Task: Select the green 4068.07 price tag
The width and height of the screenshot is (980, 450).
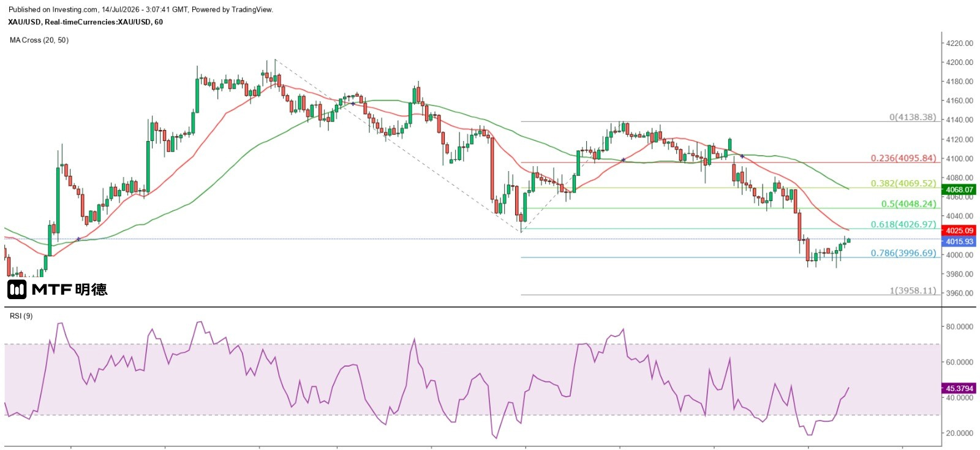Action: click(x=959, y=190)
